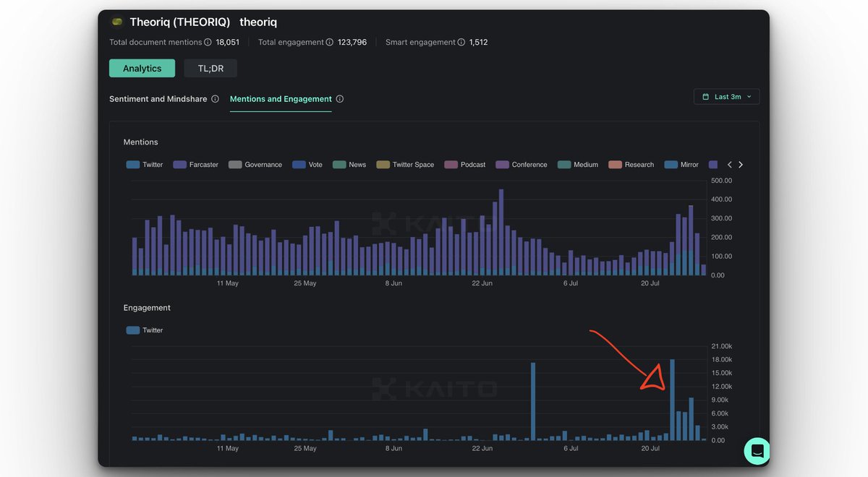The height and width of the screenshot is (477, 868).
Task: Toggle Twitter series in Engagement legend
Action: click(x=145, y=330)
